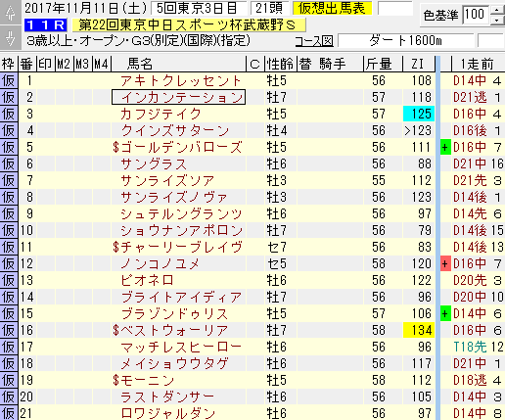Click the 11R race number badge
Viewport: 505px width, 420px height.
(x=46, y=25)
